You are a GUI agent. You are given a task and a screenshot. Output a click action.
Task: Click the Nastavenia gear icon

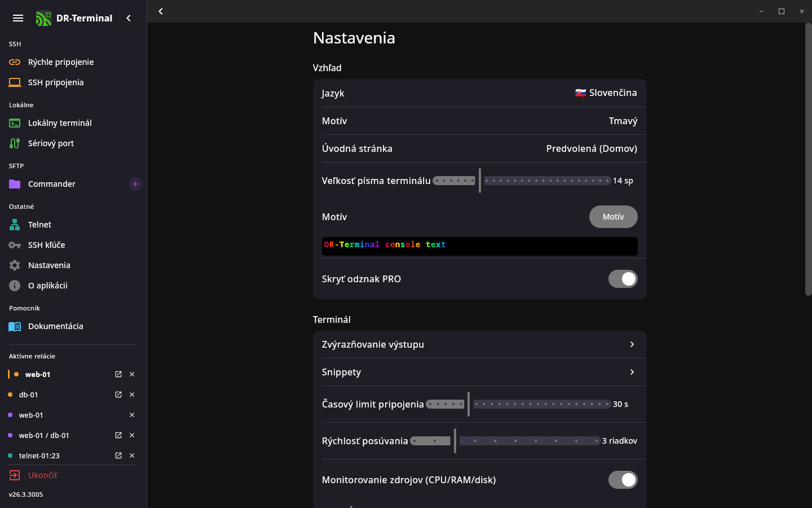pyautogui.click(x=15, y=265)
